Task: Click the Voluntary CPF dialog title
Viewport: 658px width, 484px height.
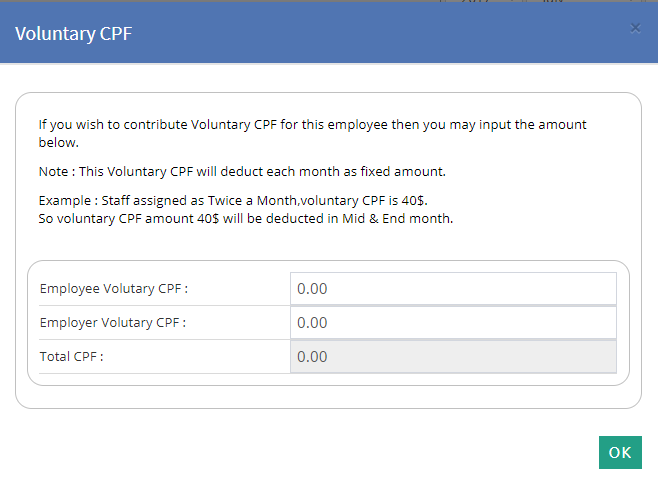Action: click(x=73, y=34)
